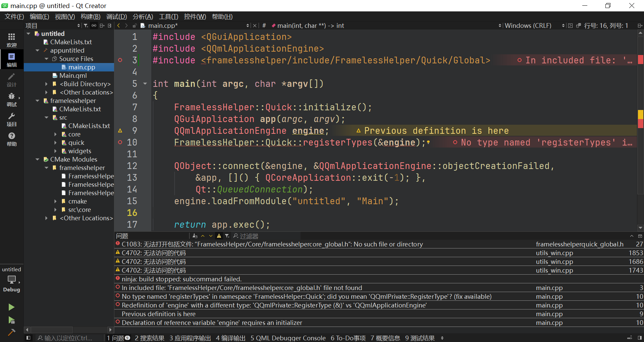Open the Debug (调试) mode
This screenshot has width=644, height=342.
point(11,100)
